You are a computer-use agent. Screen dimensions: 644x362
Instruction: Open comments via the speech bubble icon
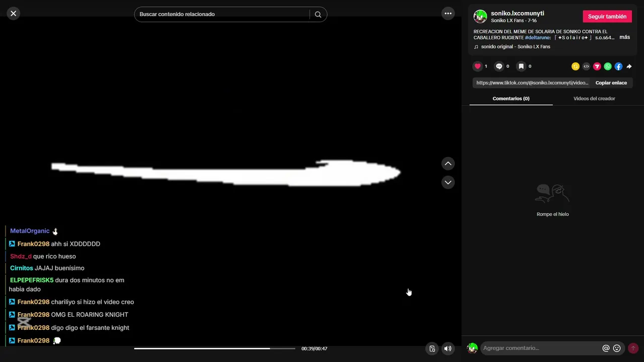(499, 66)
